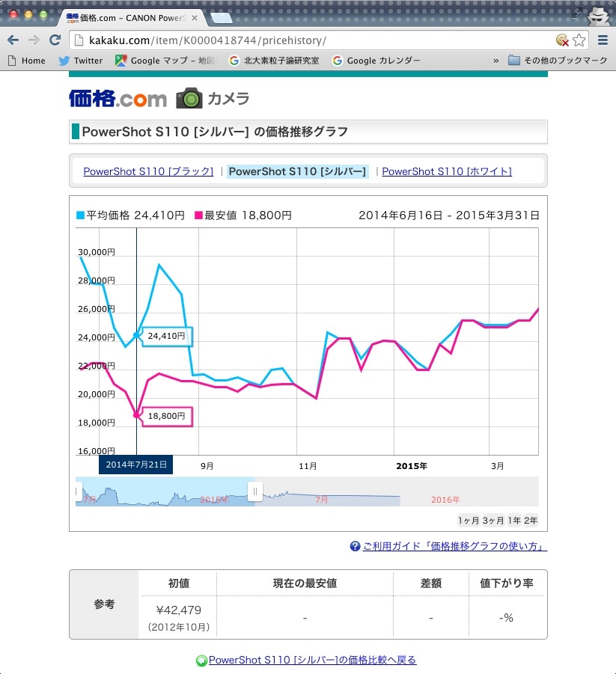Click the 18,800円 lowest price data point

(x=136, y=415)
